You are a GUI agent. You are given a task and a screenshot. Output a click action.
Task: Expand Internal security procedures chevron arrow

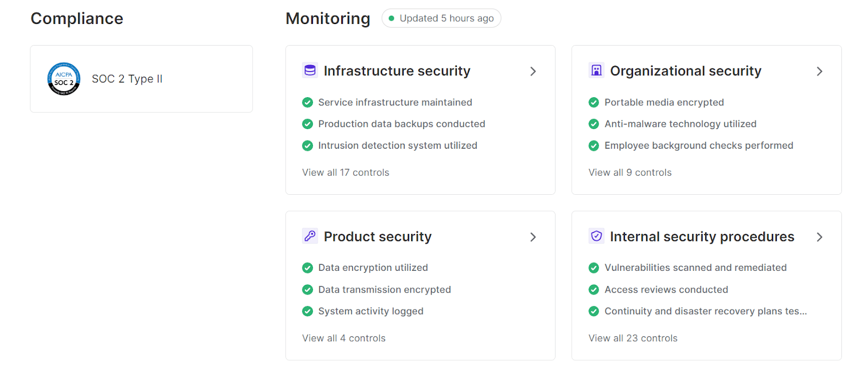pyautogui.click(x=819, y=237)
